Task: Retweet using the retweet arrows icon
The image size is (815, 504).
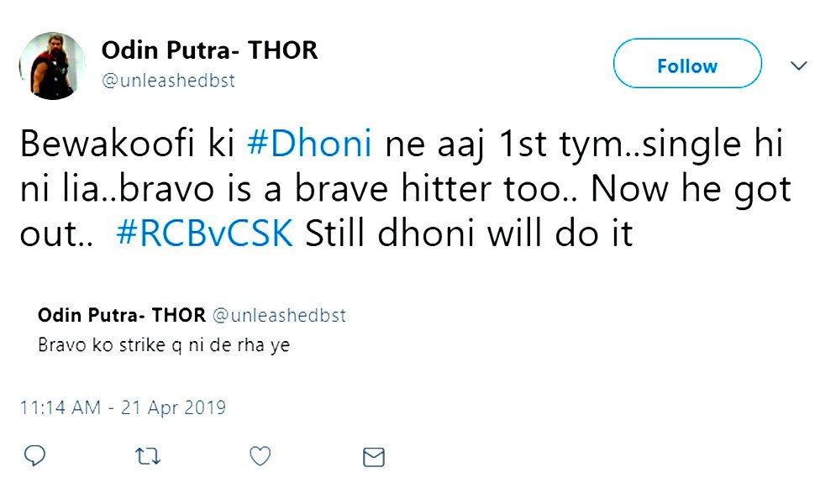Action: click(147, 456)
